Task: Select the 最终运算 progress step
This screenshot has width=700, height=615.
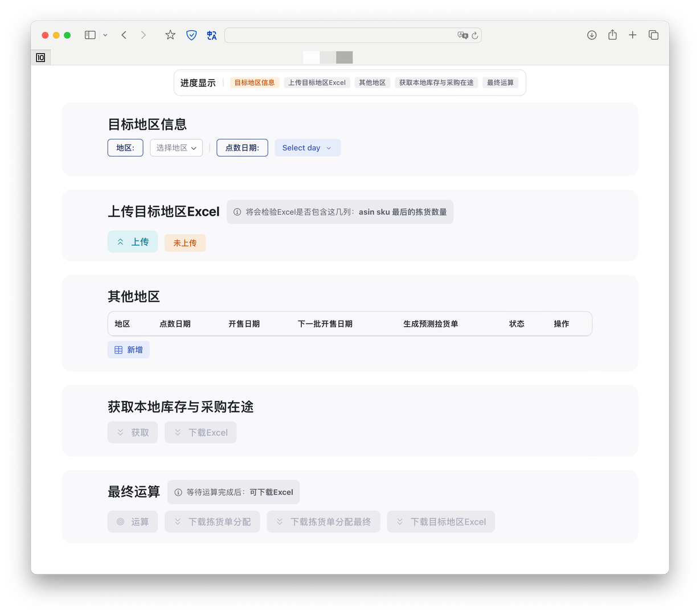Action: 500,83
